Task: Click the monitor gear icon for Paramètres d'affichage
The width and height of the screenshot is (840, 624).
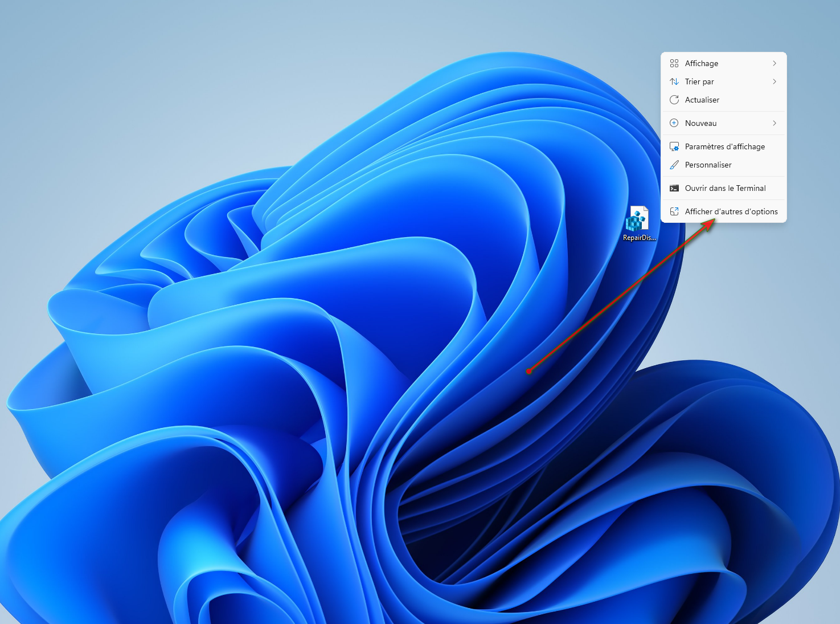Action: tap(674, 146)
